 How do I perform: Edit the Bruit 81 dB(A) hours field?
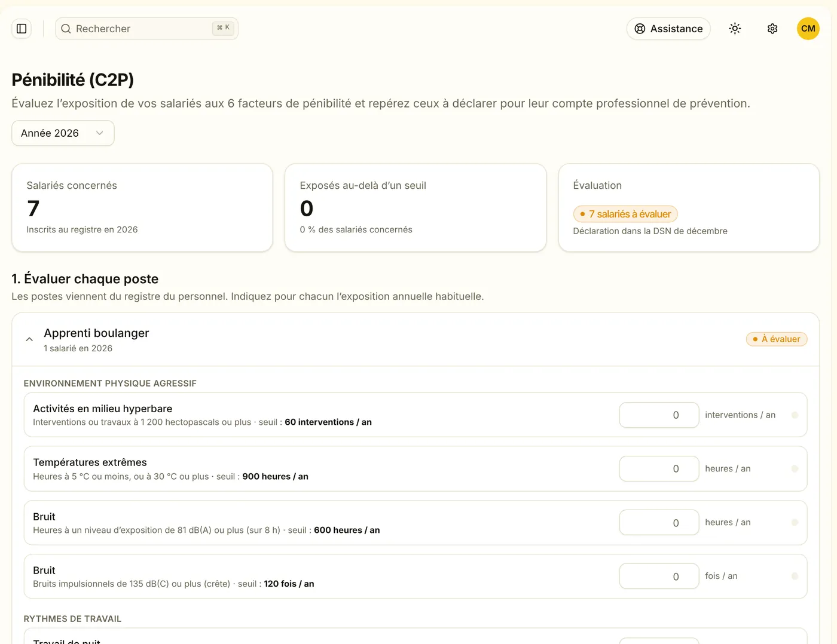coord(659,523)
